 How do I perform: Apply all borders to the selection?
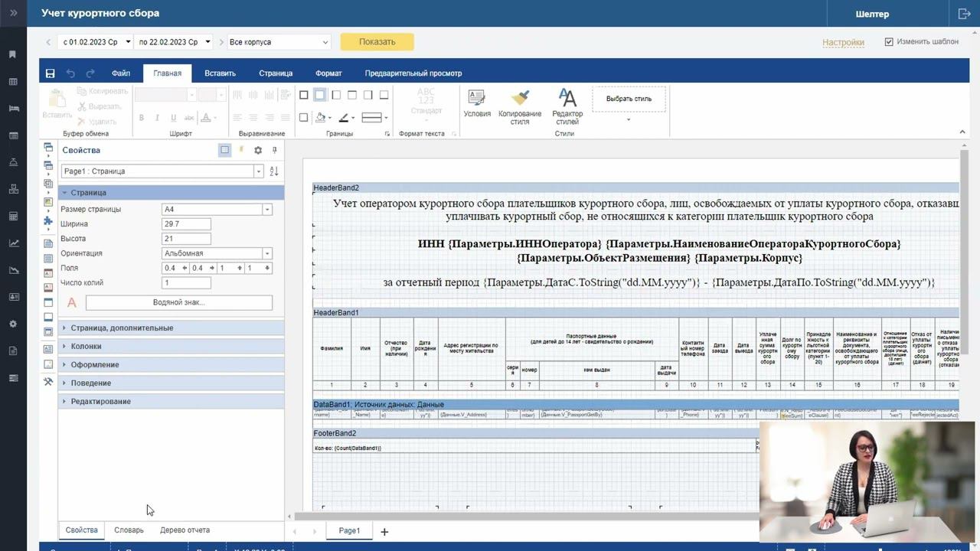point(304,95)
